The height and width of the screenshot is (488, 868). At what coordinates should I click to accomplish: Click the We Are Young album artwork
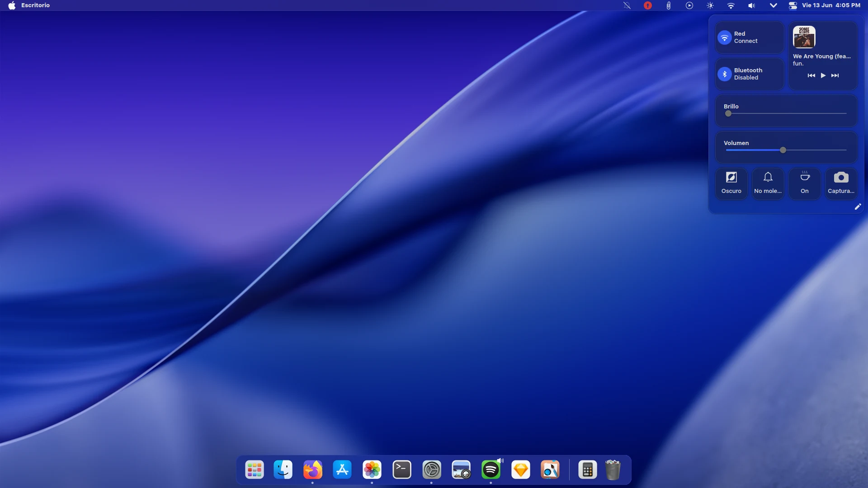point(804,37)
